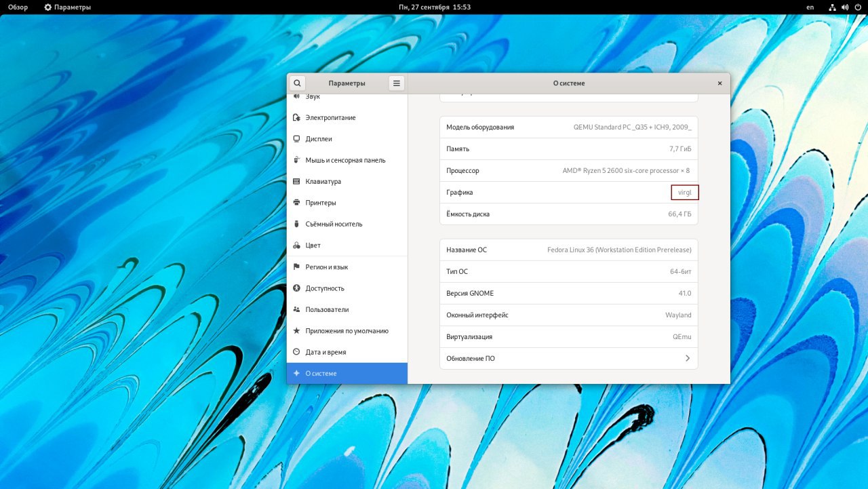Open the Электропитание settings panel
868x489 pixels.
tap(347, 117)
